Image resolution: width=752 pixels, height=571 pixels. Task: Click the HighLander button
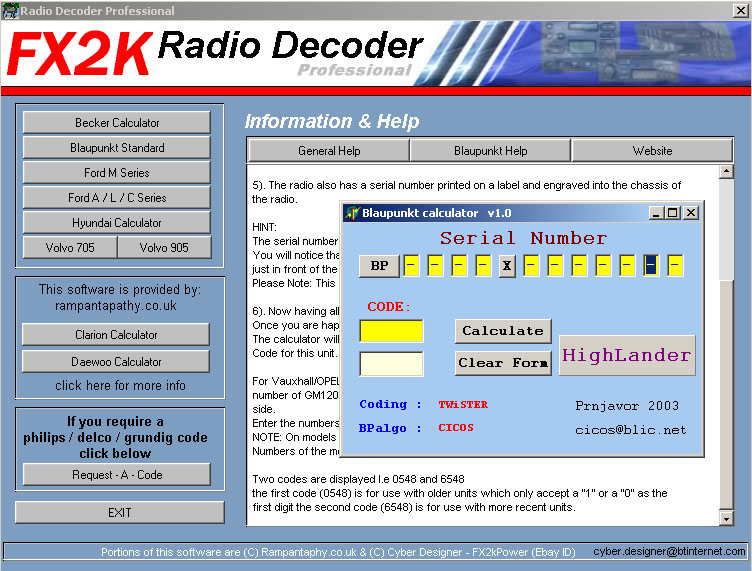click(x=627, y=355)
